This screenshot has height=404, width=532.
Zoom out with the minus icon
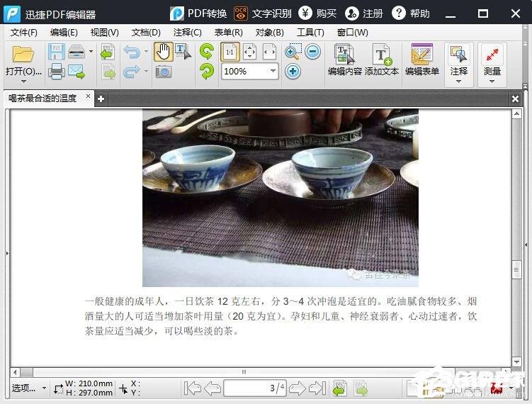(312, 52)
